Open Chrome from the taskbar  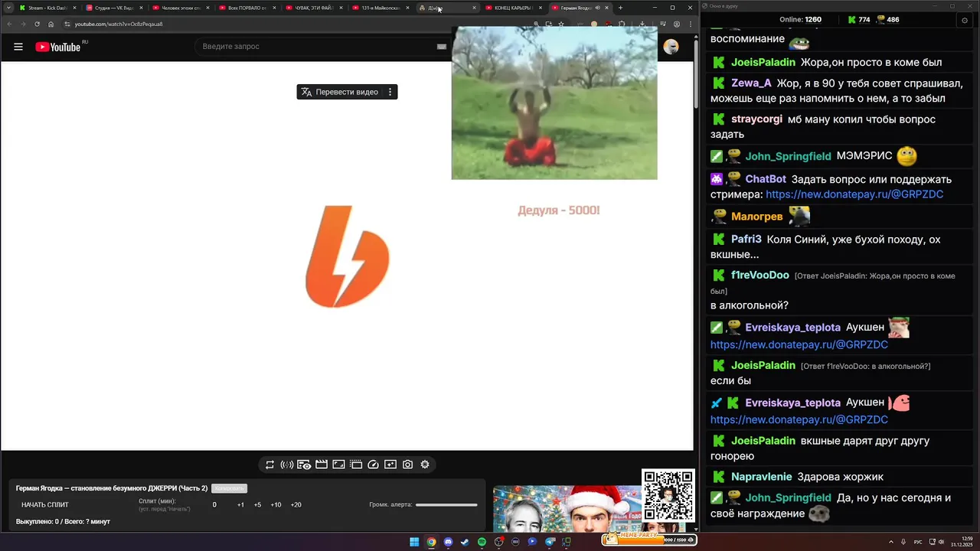(x=431, y=542)
